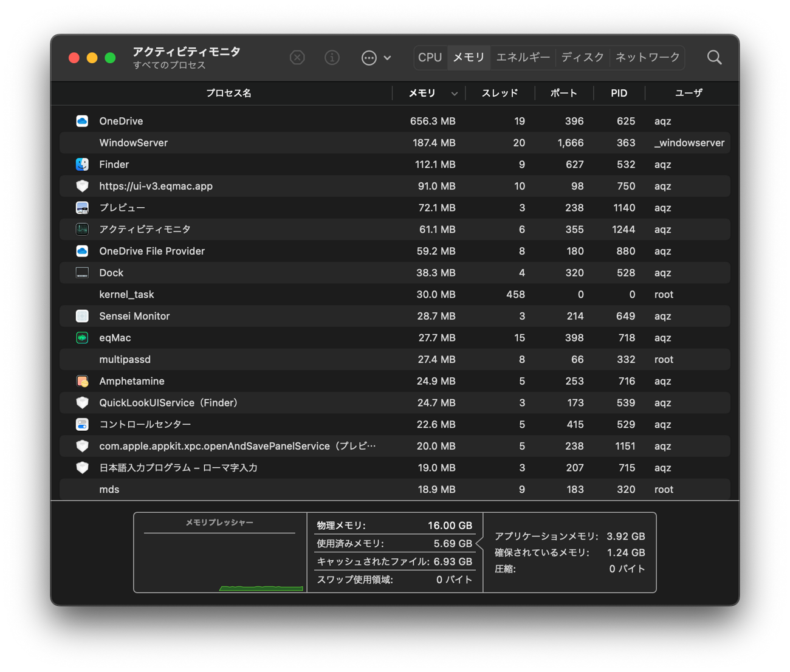Select the multipassd process name

coord(125,360)
